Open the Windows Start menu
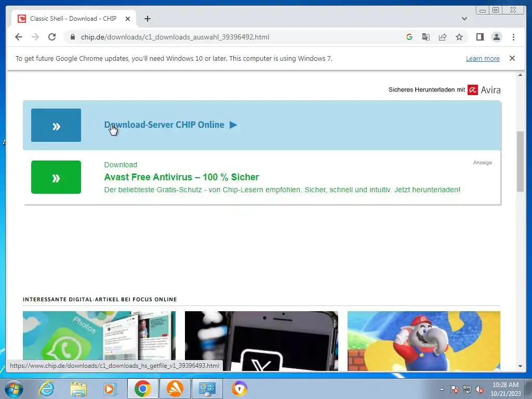532x399 pixels. (x=14, y=389)
